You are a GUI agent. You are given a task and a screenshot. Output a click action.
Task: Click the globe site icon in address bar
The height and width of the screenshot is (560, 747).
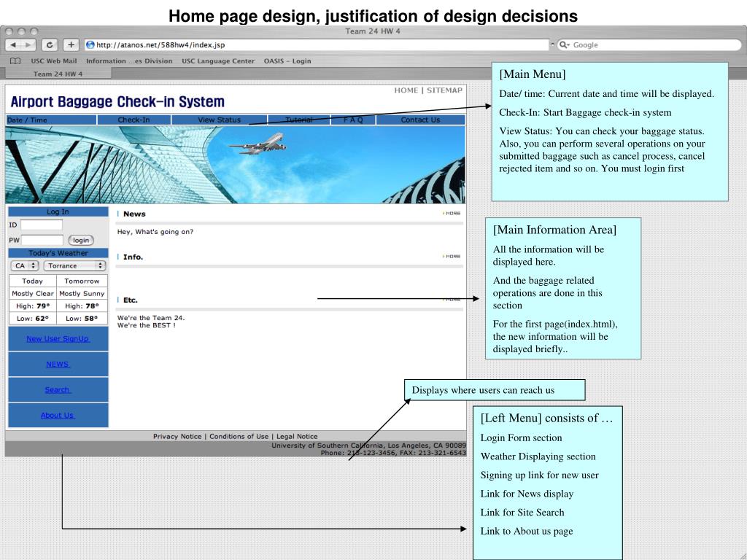pyautogui.click(x=90, y=44)
